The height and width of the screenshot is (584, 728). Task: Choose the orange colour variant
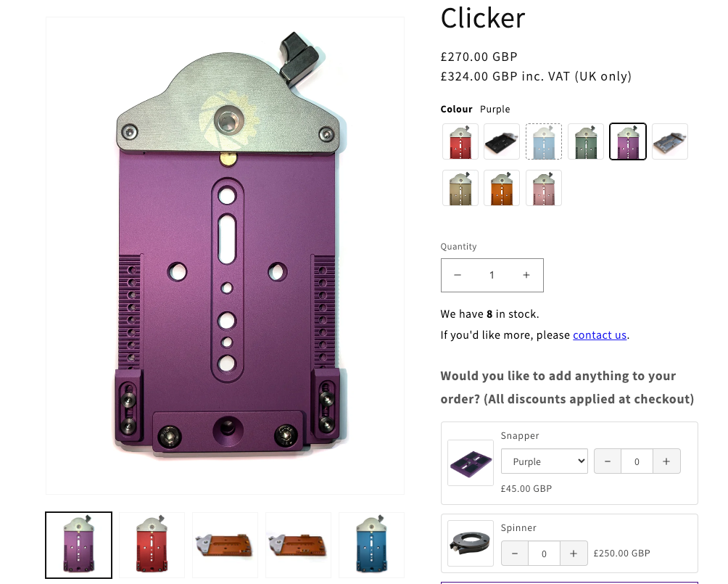502,188
